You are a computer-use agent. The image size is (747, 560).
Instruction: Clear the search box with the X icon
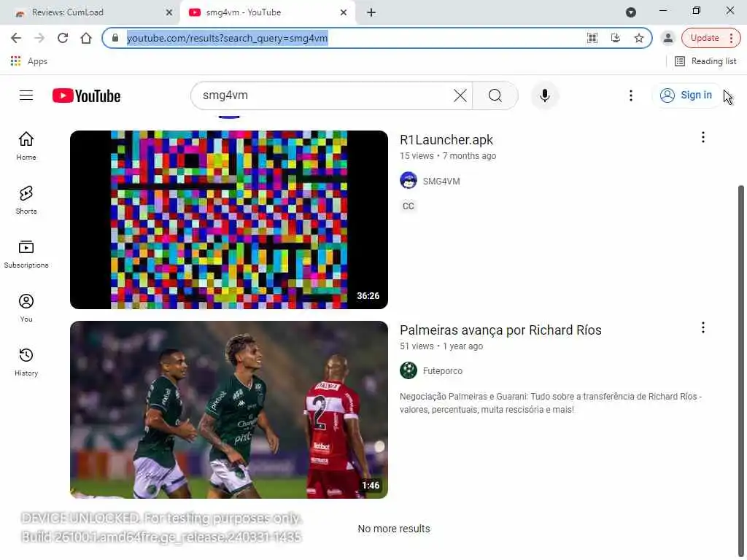460,96
